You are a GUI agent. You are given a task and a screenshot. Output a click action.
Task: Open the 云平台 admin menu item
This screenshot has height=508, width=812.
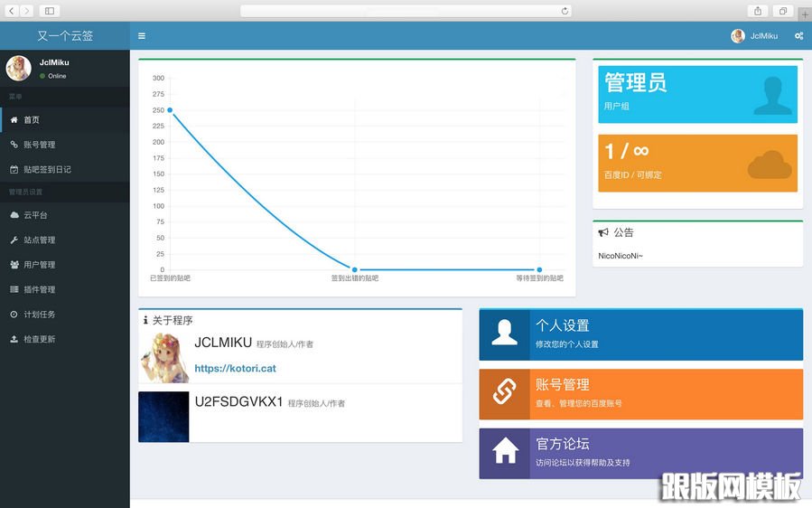click(65, 215)
